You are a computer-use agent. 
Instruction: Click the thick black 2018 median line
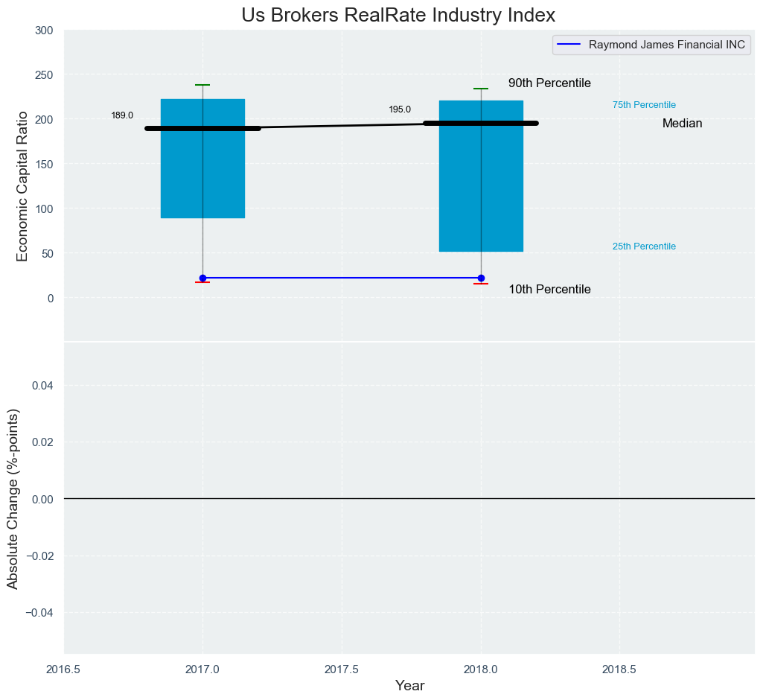pos(482,124)
